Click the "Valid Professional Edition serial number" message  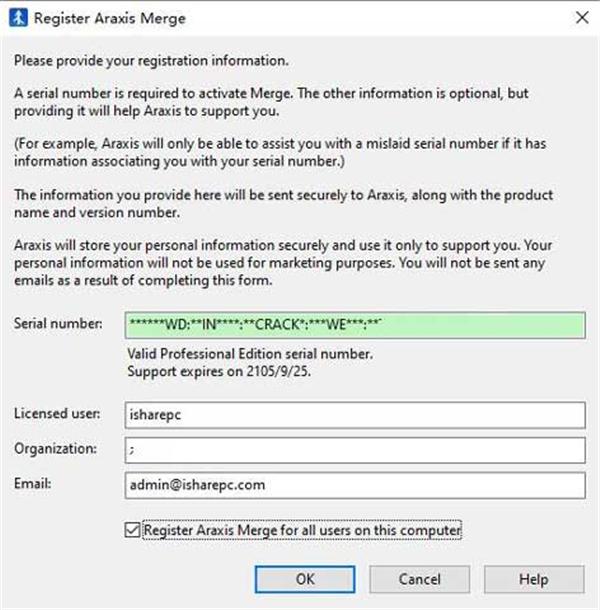click(x=250, y=354)
